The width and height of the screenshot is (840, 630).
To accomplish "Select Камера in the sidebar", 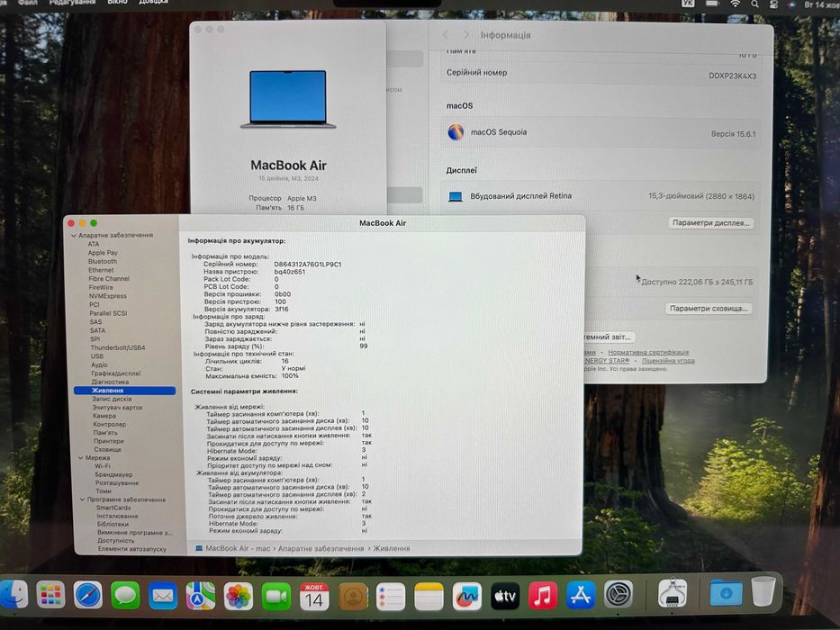I will [104, 416].
